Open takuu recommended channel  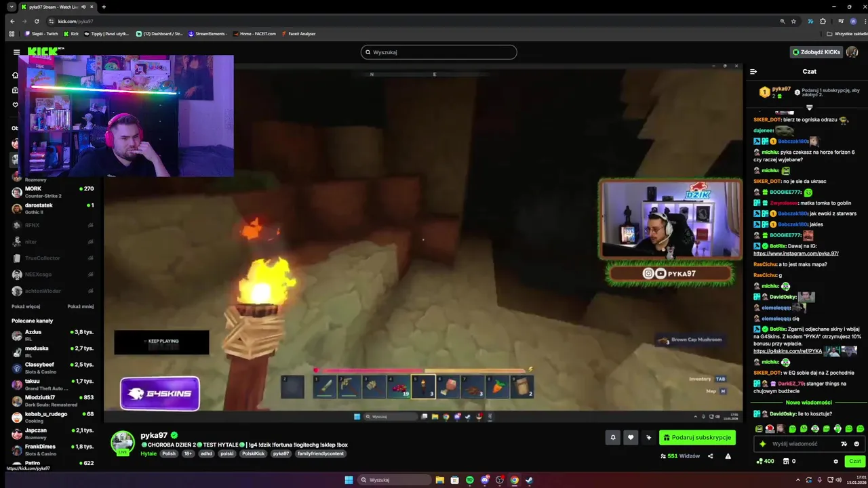tap(53, 384)
